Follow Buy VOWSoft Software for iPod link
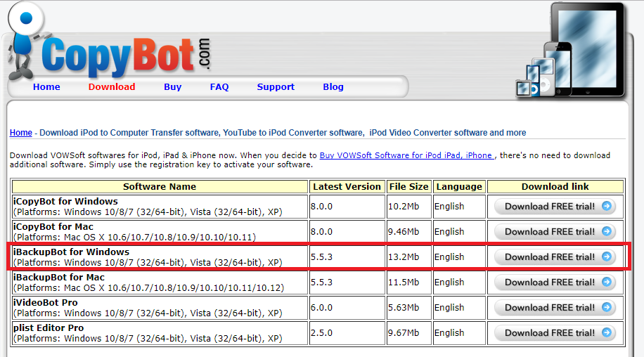The image size is (644, 357). (x=406, y=155)
